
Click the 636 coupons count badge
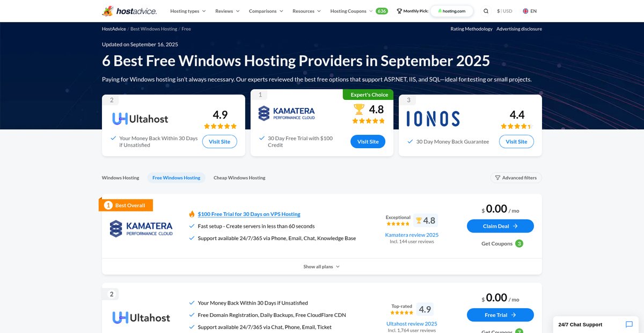tap(382, 11)
